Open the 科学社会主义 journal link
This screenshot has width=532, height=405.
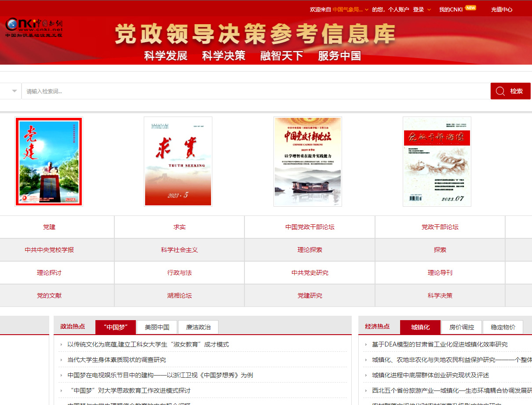pyautogui.click(x=179, y=250)
